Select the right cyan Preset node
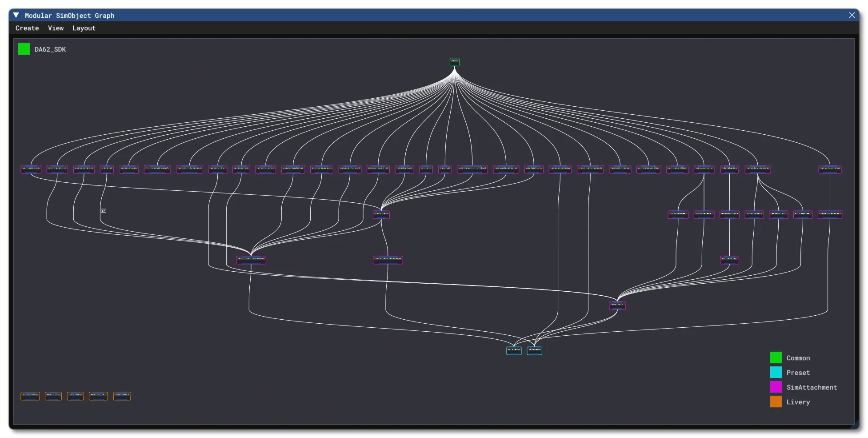 (x=534, y=350)
